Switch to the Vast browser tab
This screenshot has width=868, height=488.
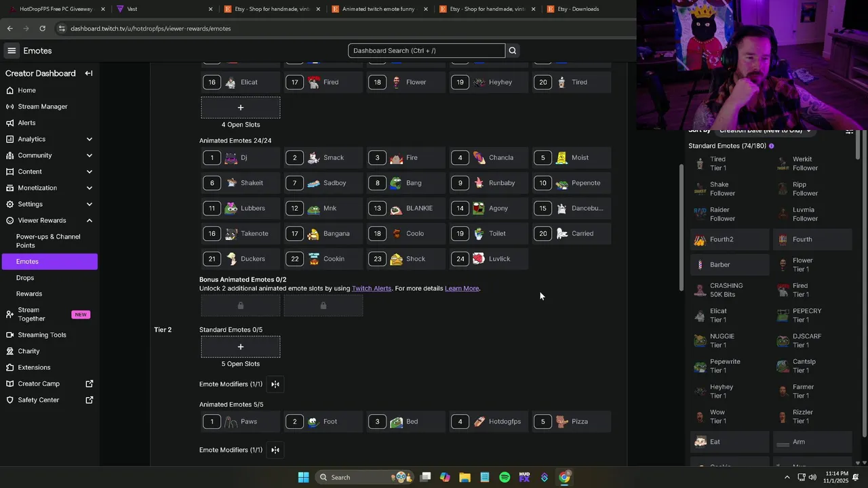pyautogui.click(x=163, y=9)
